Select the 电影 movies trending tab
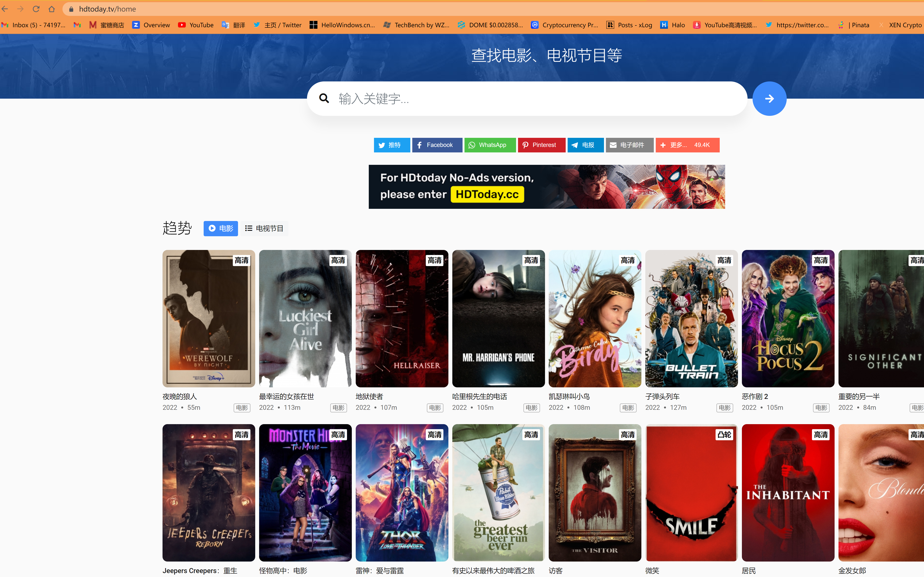 click(x=220, y=228)
